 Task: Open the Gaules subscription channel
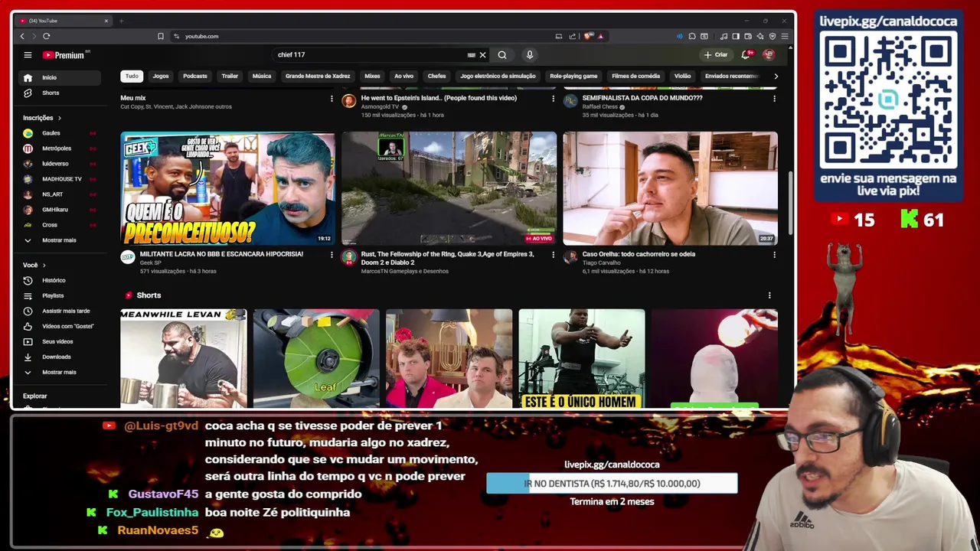click(x=60, y=133)
